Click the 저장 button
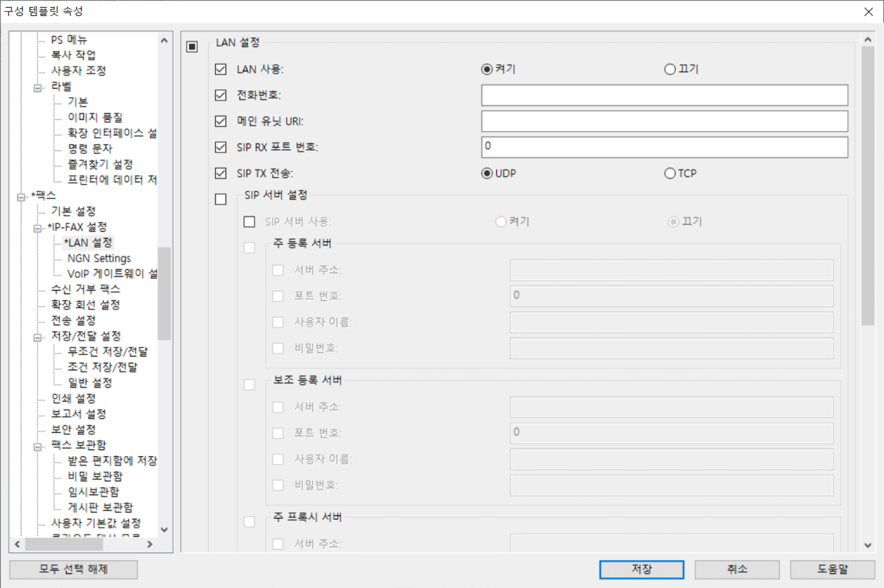Screen dimensions: 884x588 [641, 569]
